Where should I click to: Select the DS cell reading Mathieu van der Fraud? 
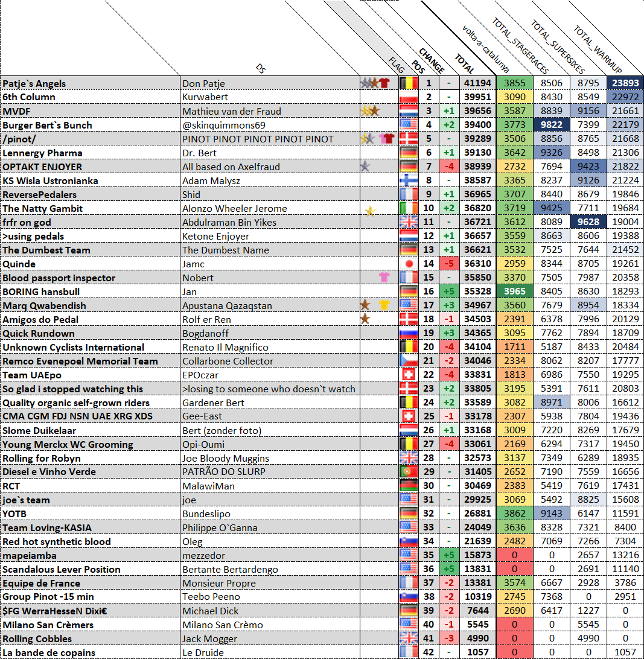(x=269, y=111)
